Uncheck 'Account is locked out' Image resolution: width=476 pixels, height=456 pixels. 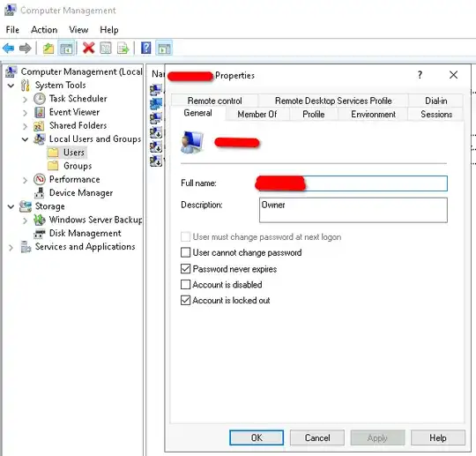coord(185,300)
